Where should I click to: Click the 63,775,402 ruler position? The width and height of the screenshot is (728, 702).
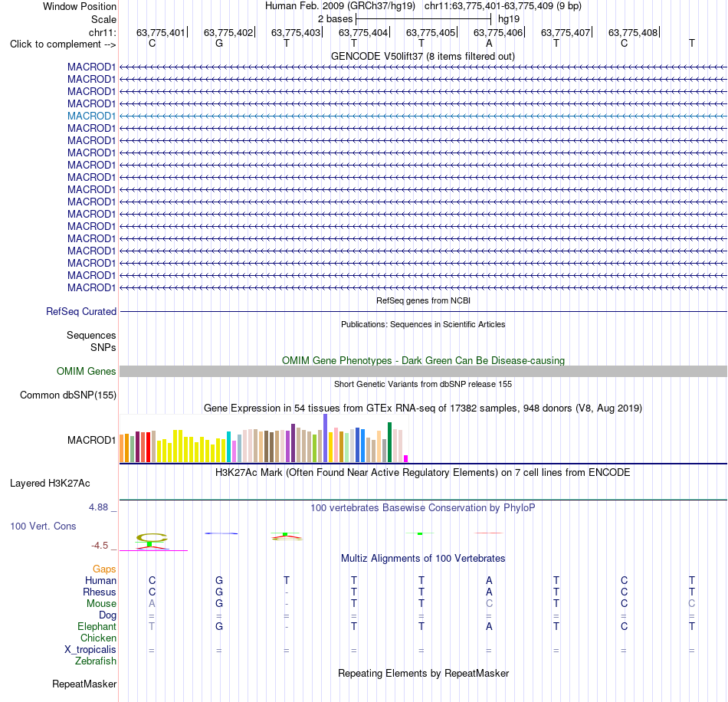pyautogui.click(x=228, y=32)
